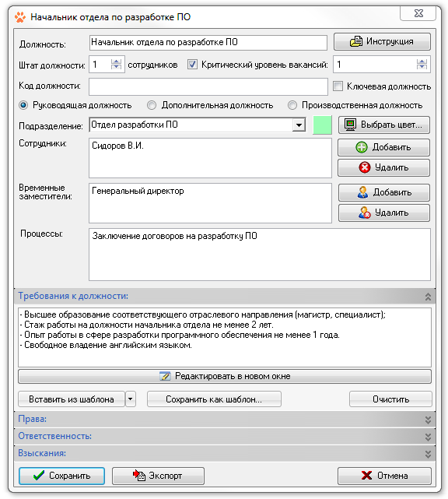448x499 pixels.
Task: Remove employee with red cross Удалить
Action: 383,167
